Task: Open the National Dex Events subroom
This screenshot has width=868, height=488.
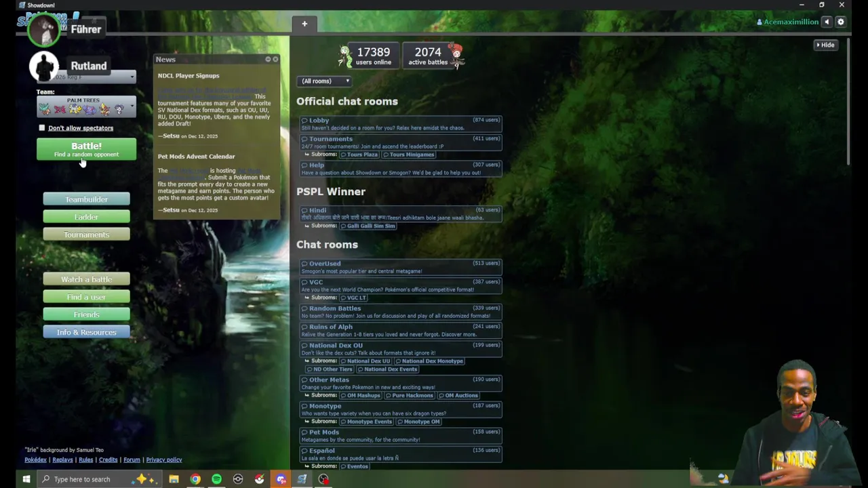Action: [x=387, y=369]
